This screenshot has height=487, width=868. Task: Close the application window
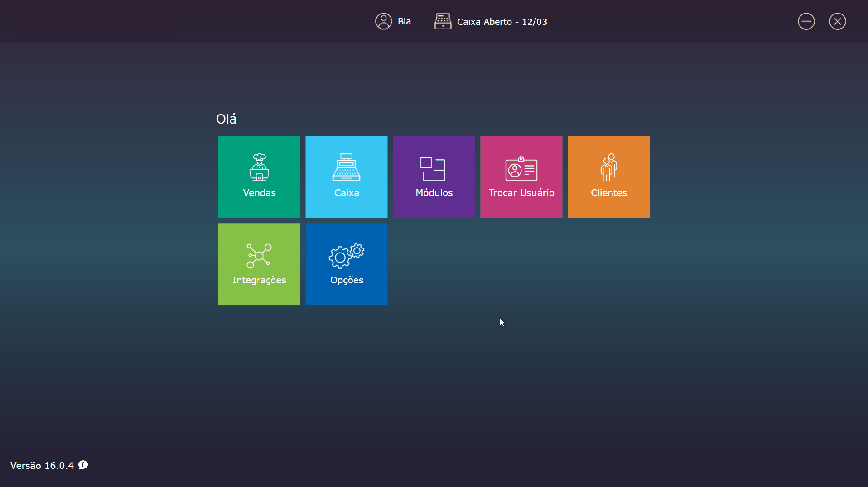[837, 21]
